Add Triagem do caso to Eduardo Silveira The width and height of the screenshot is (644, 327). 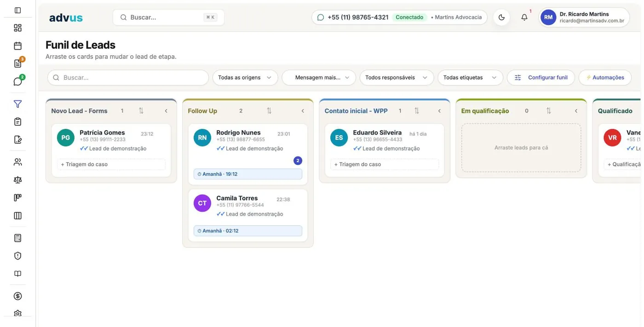point(385,164)
